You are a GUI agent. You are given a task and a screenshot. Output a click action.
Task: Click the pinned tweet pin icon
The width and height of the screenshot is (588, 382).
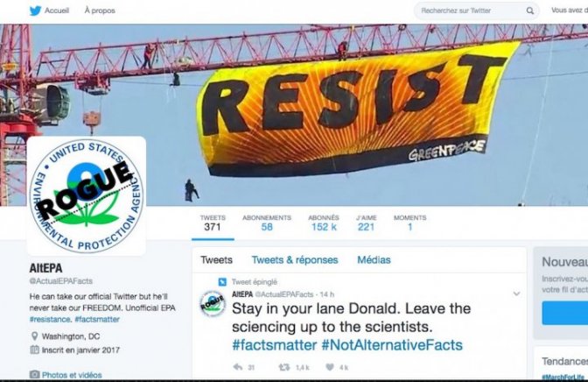tap(222, 282)
